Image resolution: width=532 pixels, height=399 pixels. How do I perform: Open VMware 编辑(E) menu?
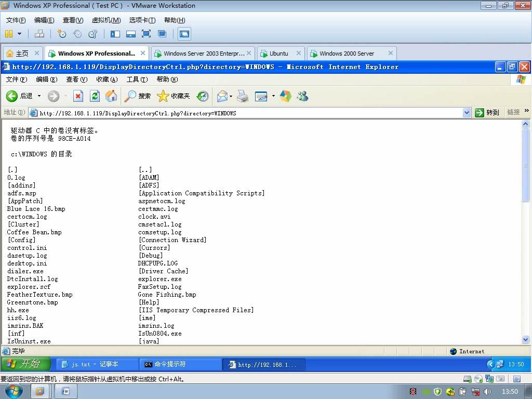(44, 20)
